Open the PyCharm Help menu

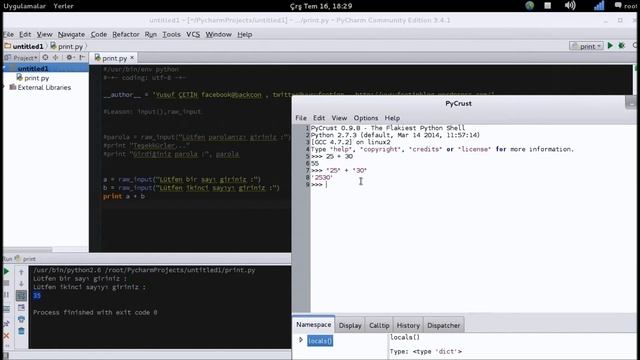[244, 34]
